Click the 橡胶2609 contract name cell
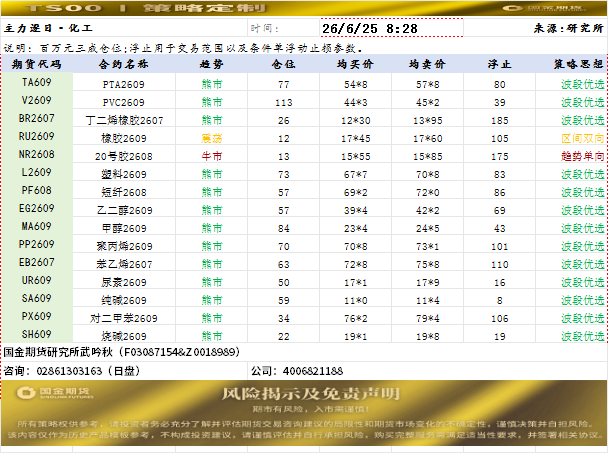 [x=124, y=138]
